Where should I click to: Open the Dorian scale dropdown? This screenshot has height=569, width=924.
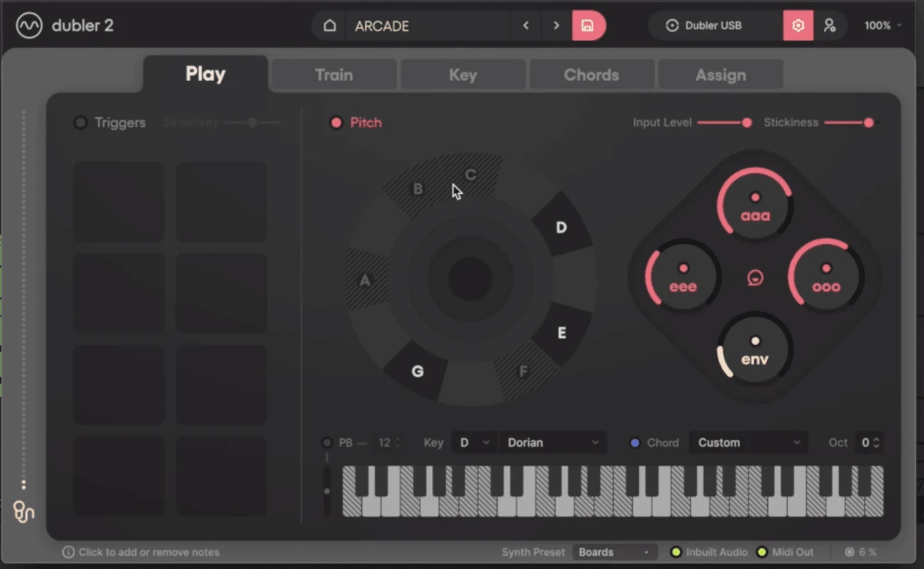[x=552, y=443]
